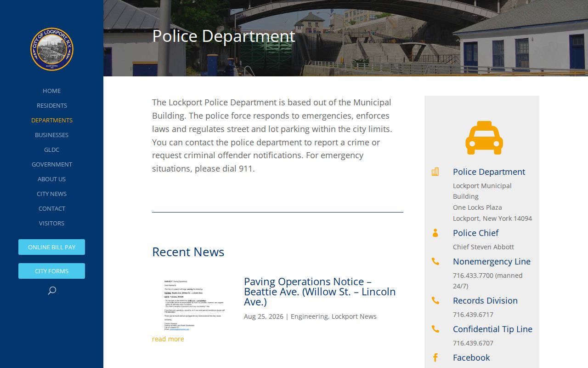The height and width of the screenshot is (368, 588).
Task: Click the Police Department heading in info card
Action: click(x=489, y=172)
